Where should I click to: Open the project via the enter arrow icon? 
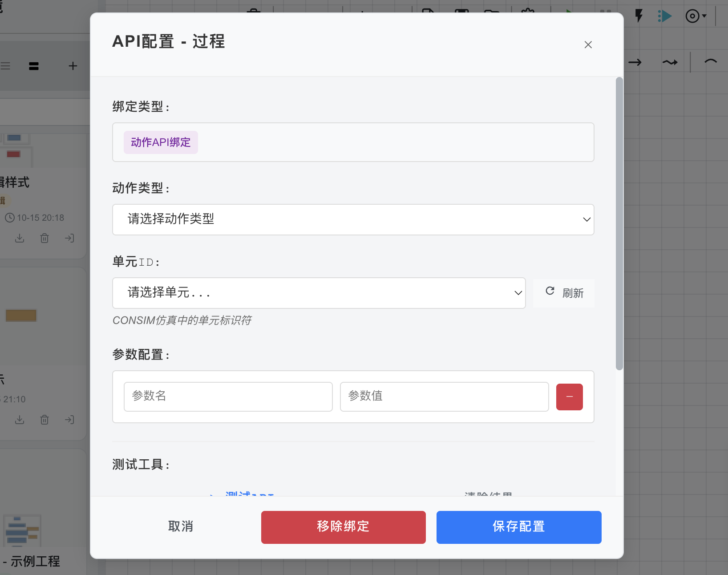click(x=69, y=238)
